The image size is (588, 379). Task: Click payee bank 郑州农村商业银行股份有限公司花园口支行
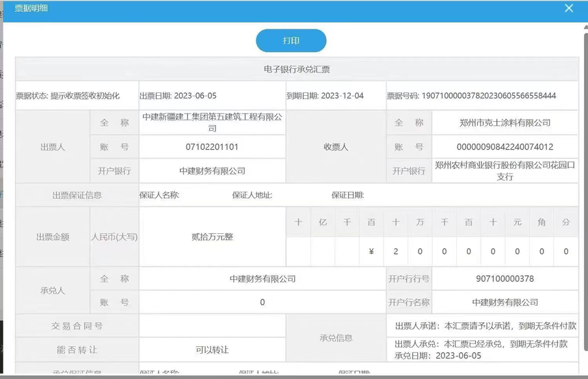click(x=505, y=171)
